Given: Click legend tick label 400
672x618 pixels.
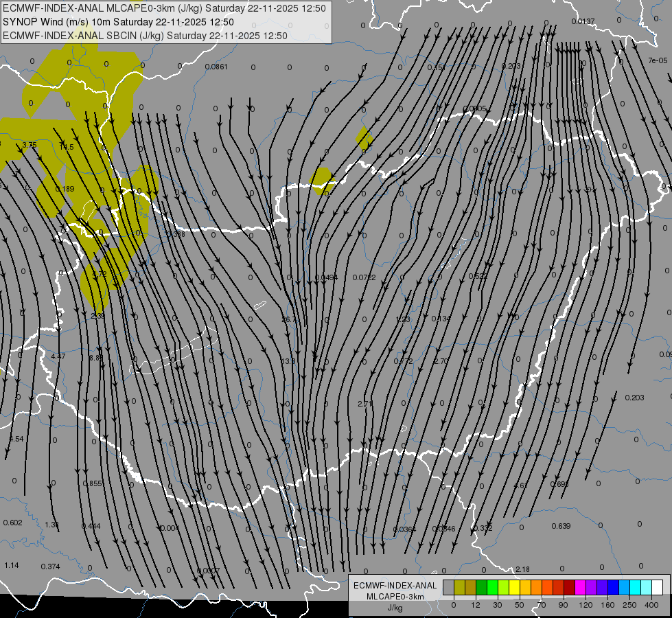Looking at the screenshot, I should tap(651, 605).
